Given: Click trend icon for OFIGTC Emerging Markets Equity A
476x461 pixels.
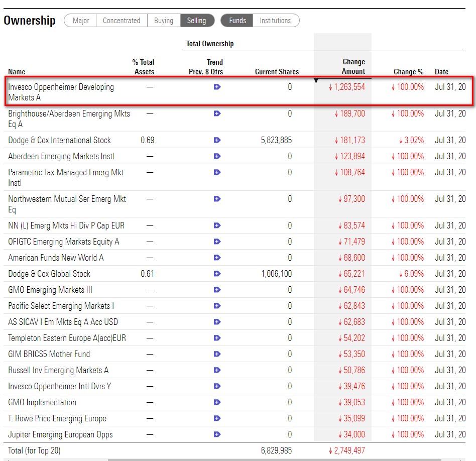Looking at the screenshot, I should click(217, 242).
